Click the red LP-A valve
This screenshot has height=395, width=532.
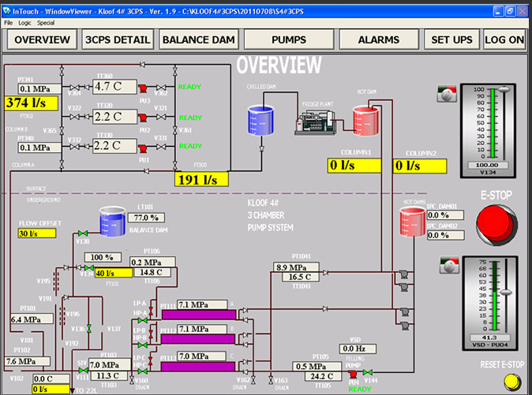151,311
